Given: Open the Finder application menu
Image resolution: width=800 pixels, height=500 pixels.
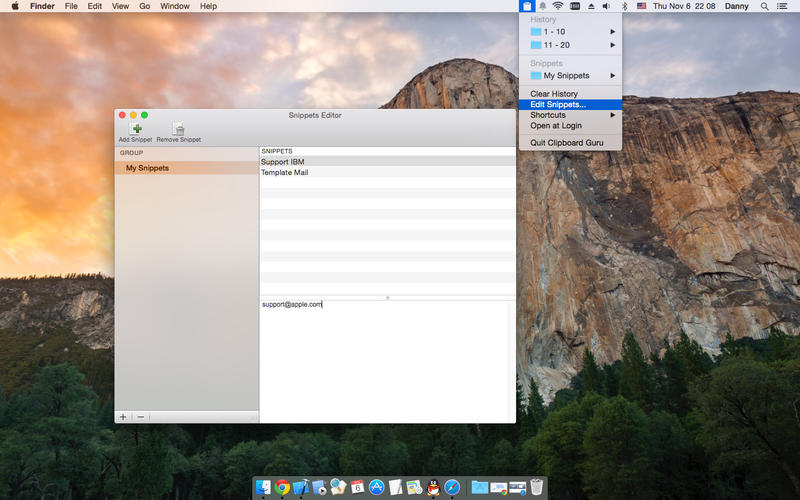Looking at the screenshot, I should [x=42, y=6].
